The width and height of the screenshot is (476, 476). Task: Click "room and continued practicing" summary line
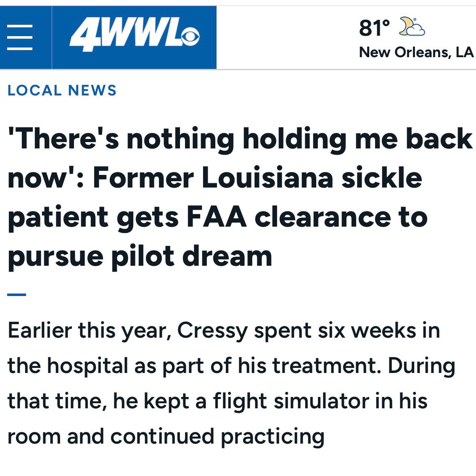click(x=166, y=437)
